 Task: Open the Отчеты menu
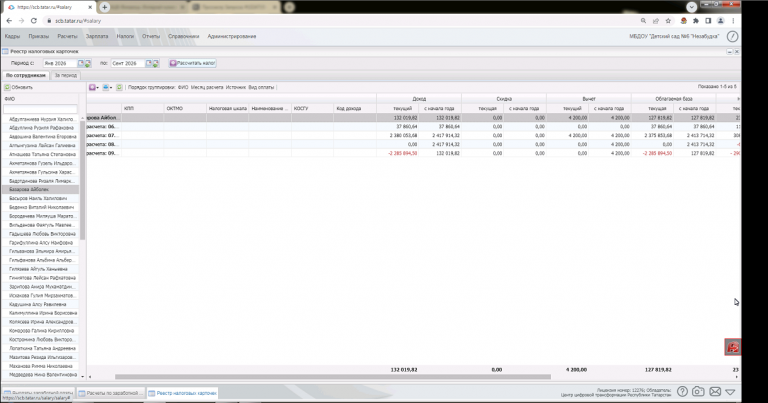[151, 36]
